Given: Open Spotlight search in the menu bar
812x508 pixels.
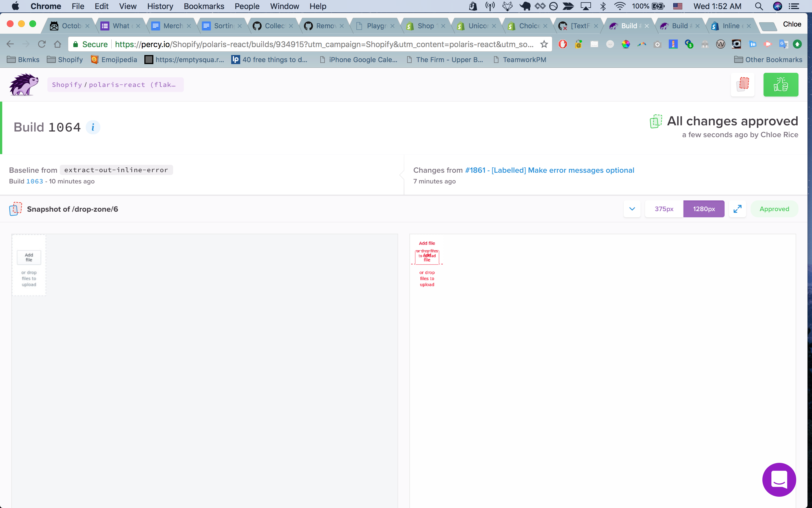Looking at the screenshot, I should point(759,6).
